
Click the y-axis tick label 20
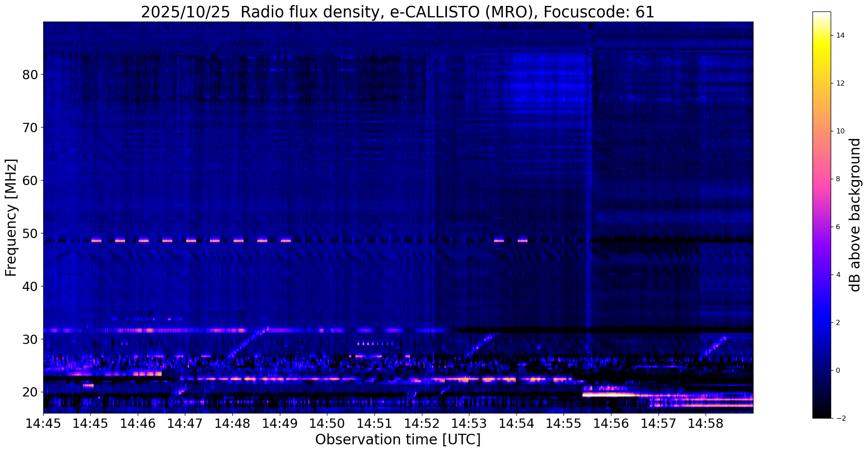(30, 392)
